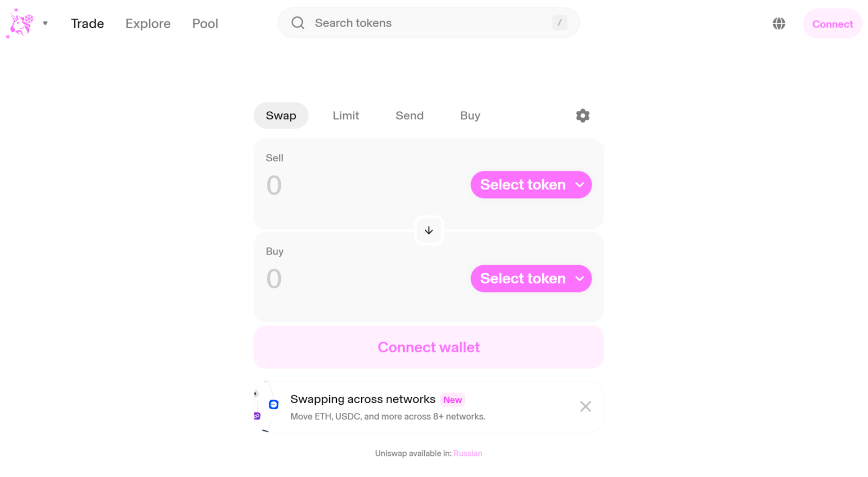The height and width of the screenshot is (477, 868).
Task: Open the Pool menu item
Action: click(205, 23)
